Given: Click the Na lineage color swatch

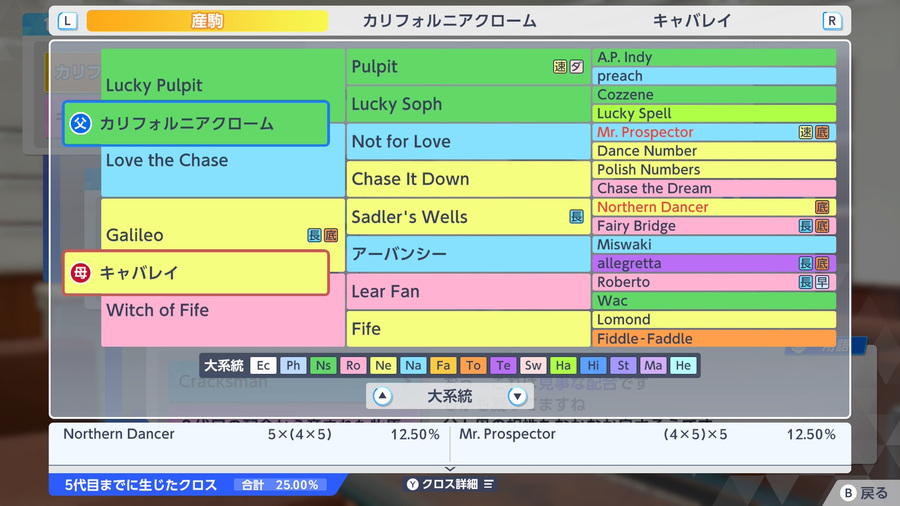Looking at the screenshot, I should pos(413,365).
